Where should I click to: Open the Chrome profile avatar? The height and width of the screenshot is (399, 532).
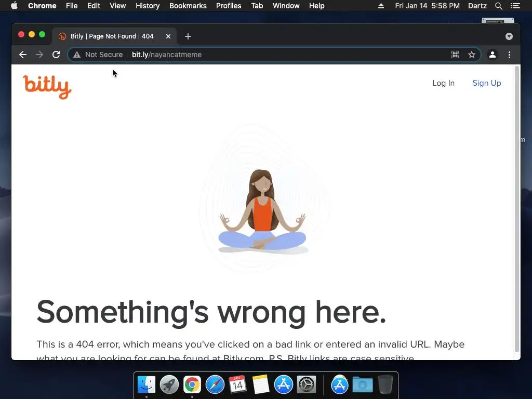pos(493,55)
